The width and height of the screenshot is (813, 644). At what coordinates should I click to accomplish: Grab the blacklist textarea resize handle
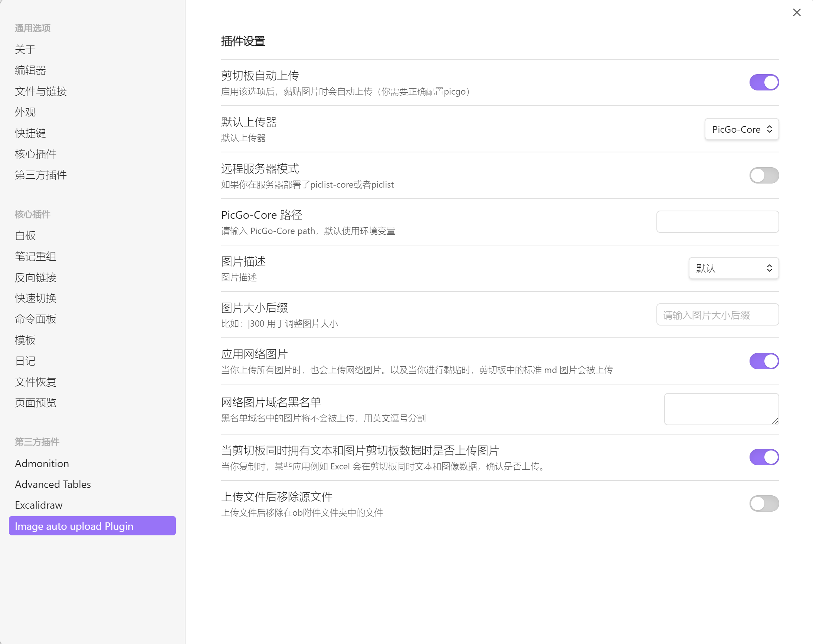coord(774,421)
